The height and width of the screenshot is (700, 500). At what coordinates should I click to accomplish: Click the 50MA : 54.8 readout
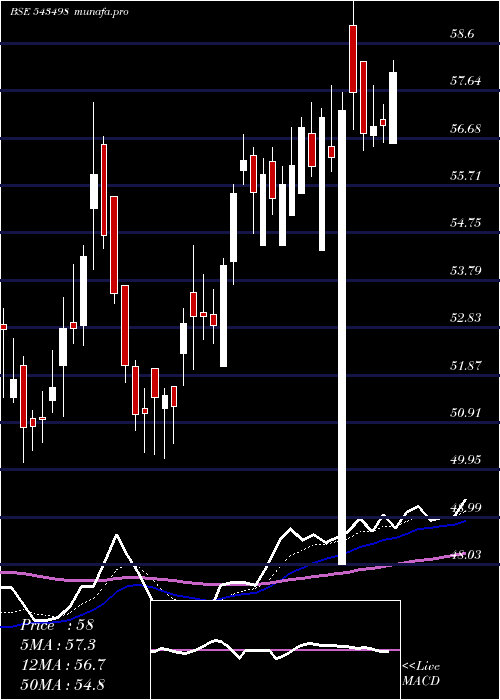coord(63,684)
